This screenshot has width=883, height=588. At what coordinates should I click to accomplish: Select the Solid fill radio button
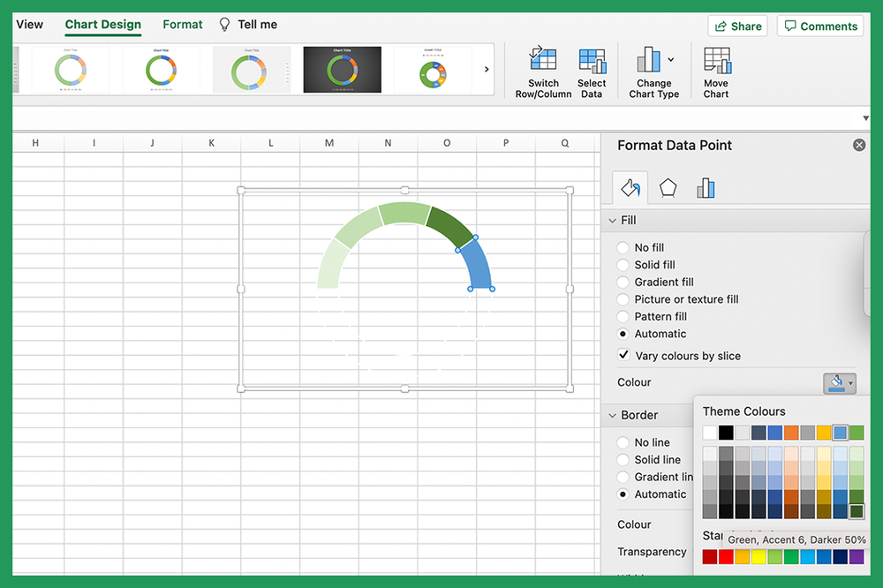623,265
